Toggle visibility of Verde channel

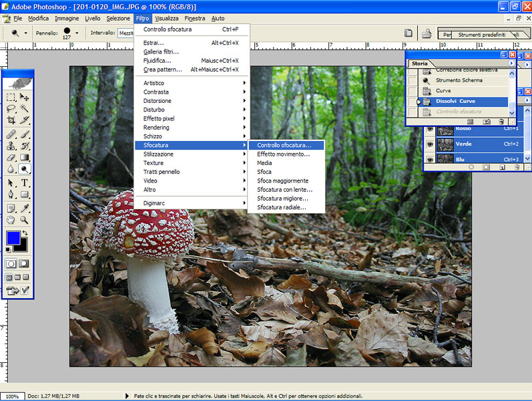point(430,144)
